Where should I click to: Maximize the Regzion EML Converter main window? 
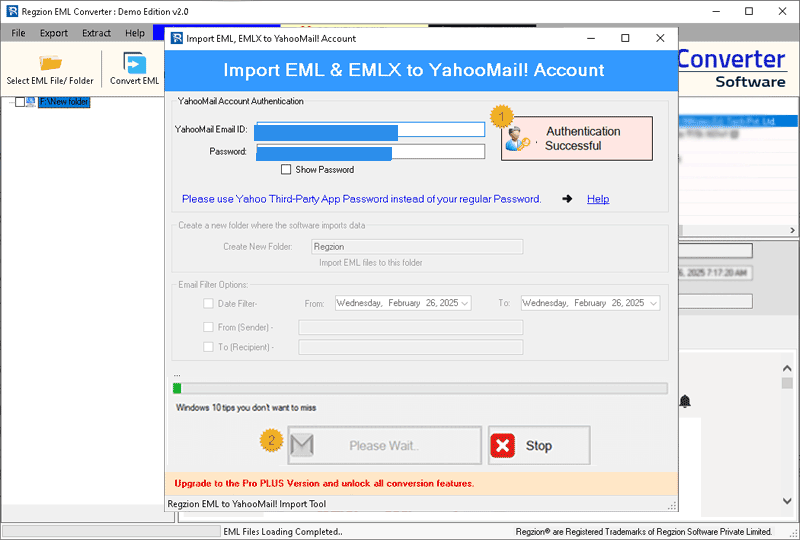click(x=748, y=11)
